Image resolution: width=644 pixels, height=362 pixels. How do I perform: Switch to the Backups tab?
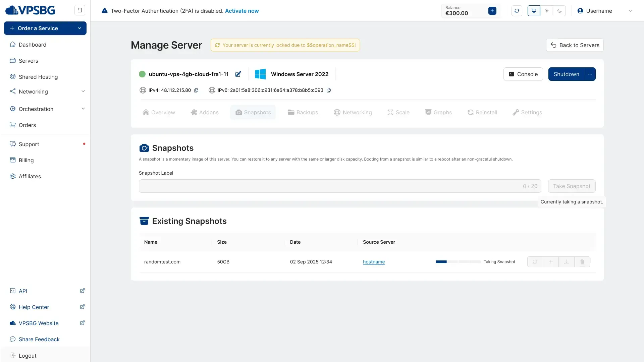(x=303, y=112)
